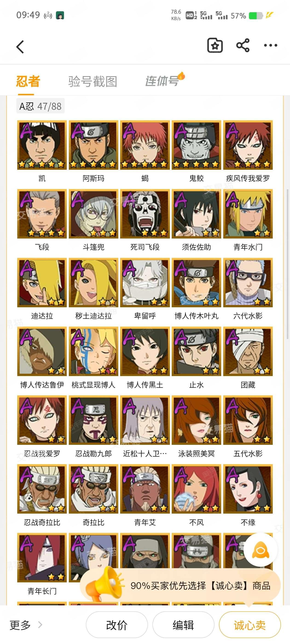Screen dimensions: 290x644
Task: Tap the flame badge on 连体号
Action: (181, 75)
